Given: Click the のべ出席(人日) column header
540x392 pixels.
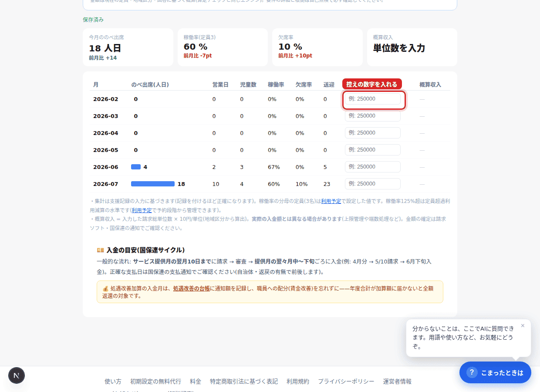Looking at the screenshot, I should tap(150, 84).
